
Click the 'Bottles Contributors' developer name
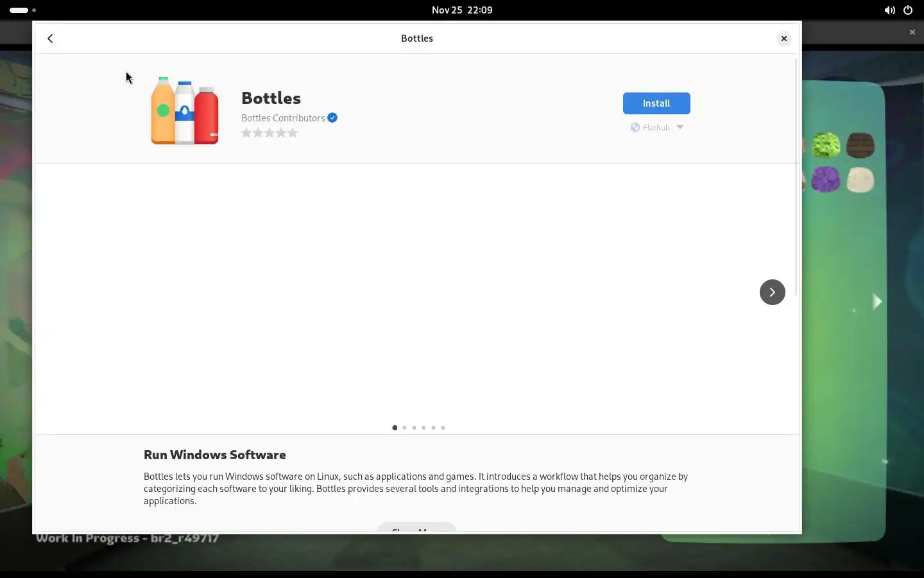tap(283, 118)
